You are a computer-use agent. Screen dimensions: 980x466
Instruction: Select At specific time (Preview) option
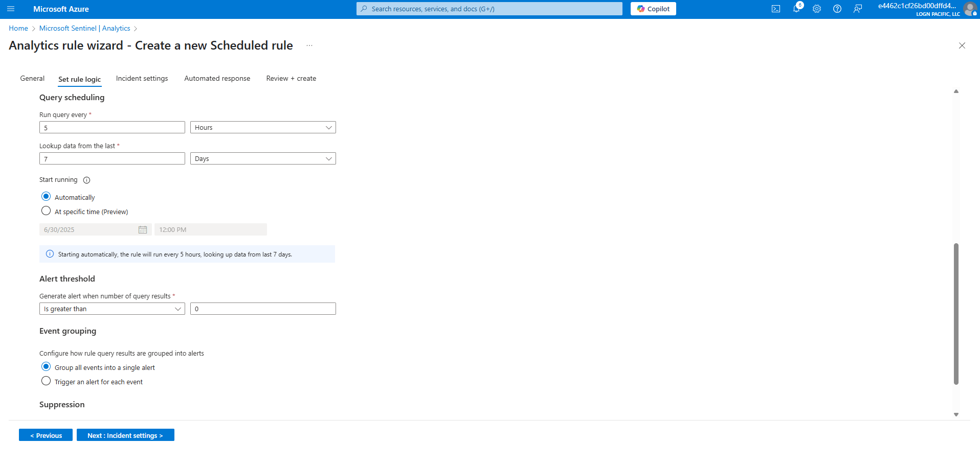(46, 211)
